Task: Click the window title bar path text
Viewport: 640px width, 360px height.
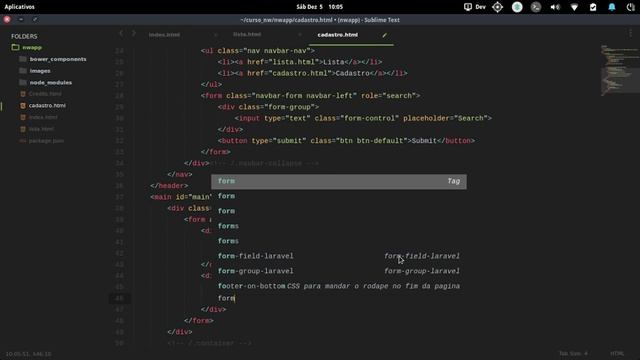Action: click(320, 20)
